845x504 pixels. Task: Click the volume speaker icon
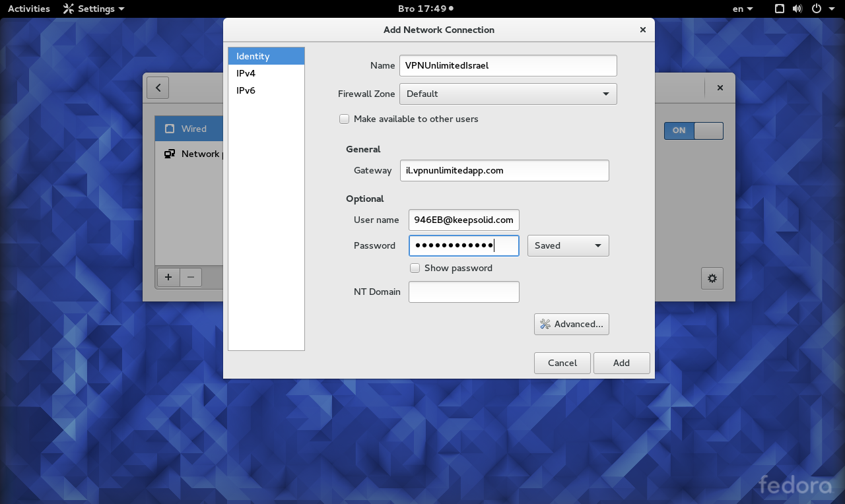[x=797, y=9]
